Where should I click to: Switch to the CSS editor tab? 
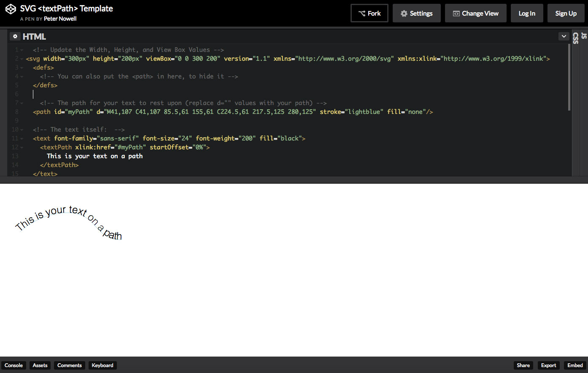click(576, 38)
